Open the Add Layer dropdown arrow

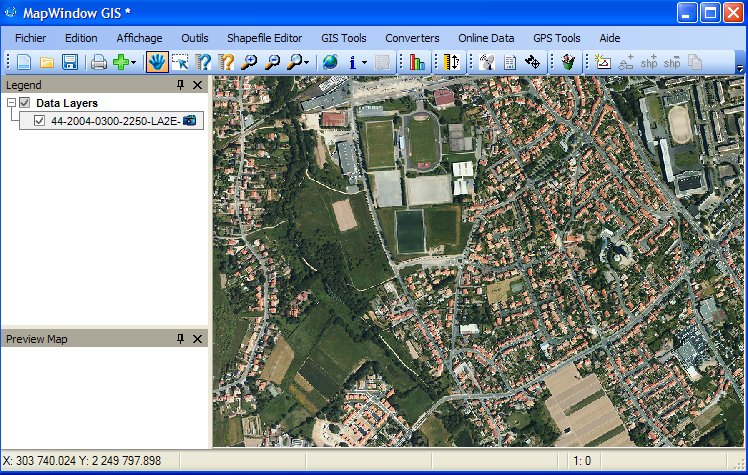134,63
